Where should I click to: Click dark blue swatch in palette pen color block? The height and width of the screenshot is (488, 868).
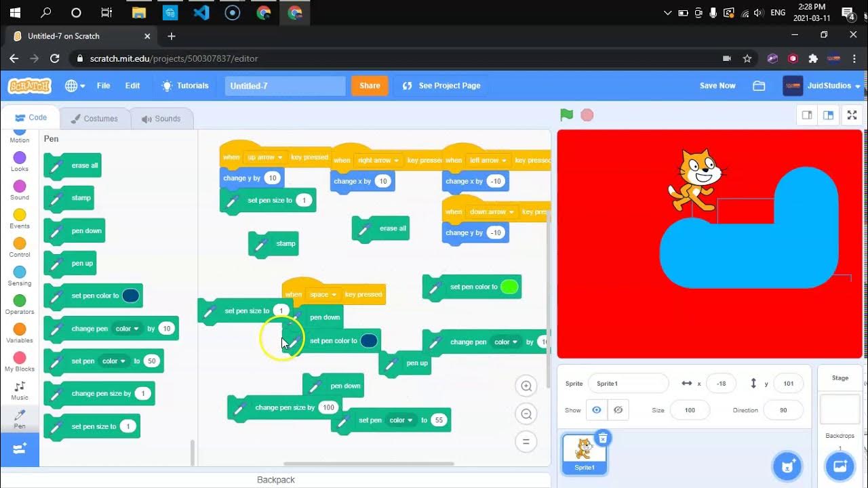130,296
